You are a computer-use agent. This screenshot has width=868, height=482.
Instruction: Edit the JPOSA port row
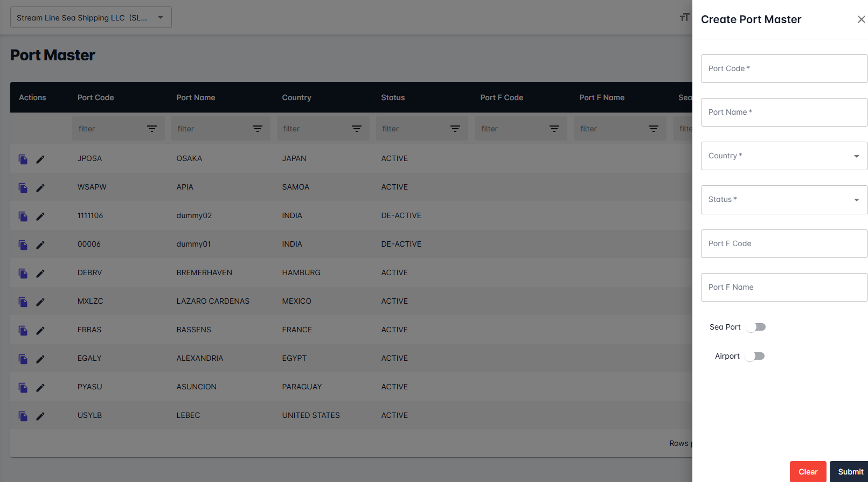pos(40,159)
